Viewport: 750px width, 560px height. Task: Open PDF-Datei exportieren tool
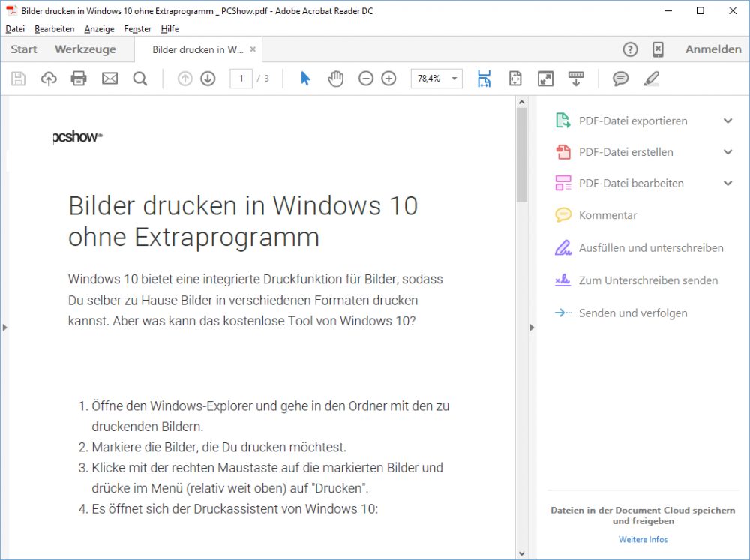pyautogui.click(x=633, y=121)
